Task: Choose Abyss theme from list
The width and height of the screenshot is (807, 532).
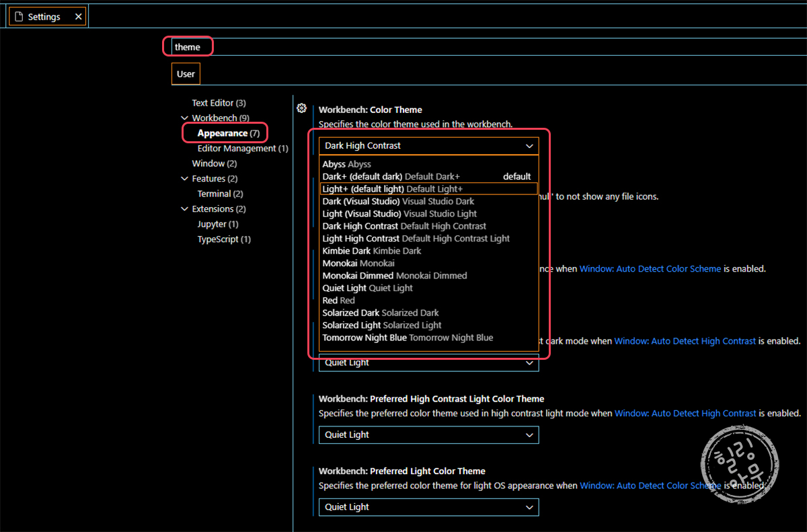Action: tap(429, 164)
